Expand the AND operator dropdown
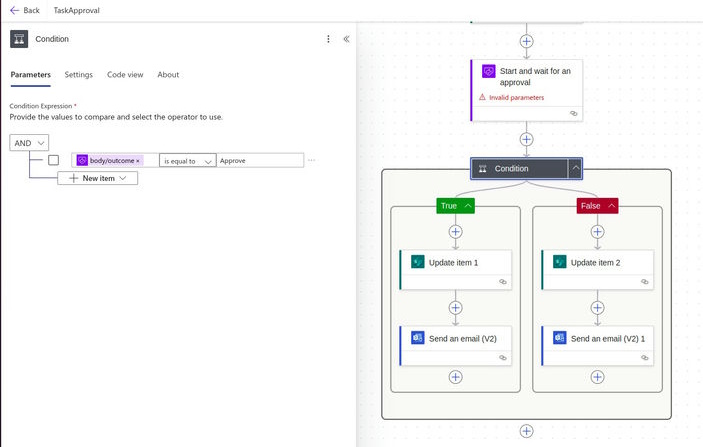This screenshot has height=447, width=703. (29, 143)
